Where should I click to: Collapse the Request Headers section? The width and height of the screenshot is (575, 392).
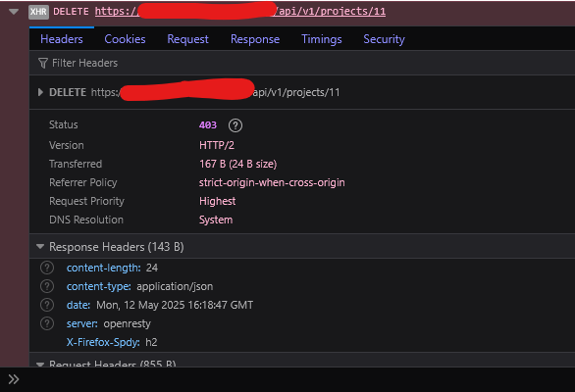(40, 365)
